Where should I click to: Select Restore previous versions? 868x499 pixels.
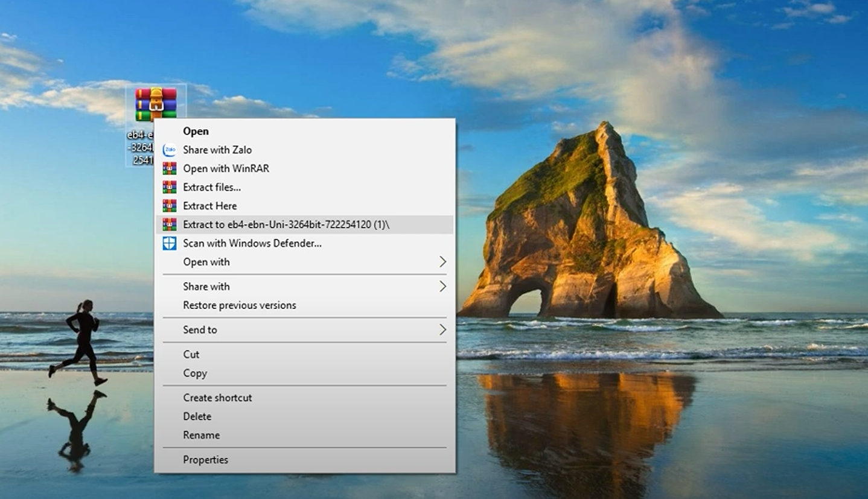pos(240,305)
